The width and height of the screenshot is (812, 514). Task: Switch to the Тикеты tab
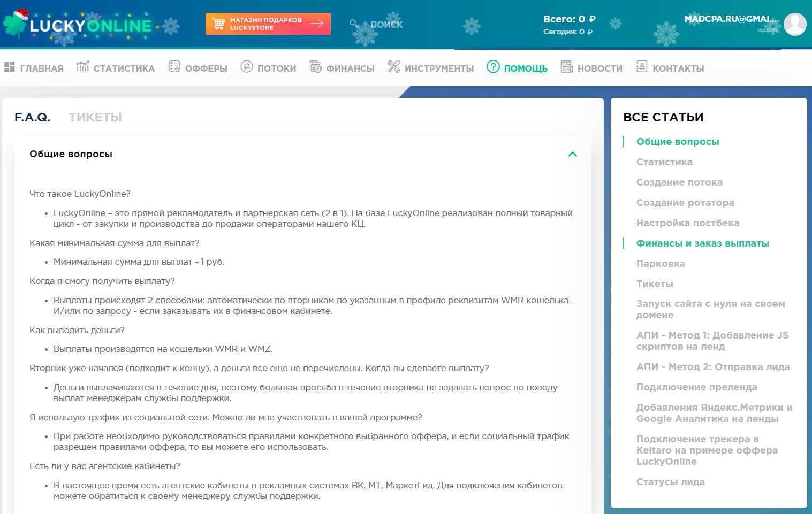[95, 117]
